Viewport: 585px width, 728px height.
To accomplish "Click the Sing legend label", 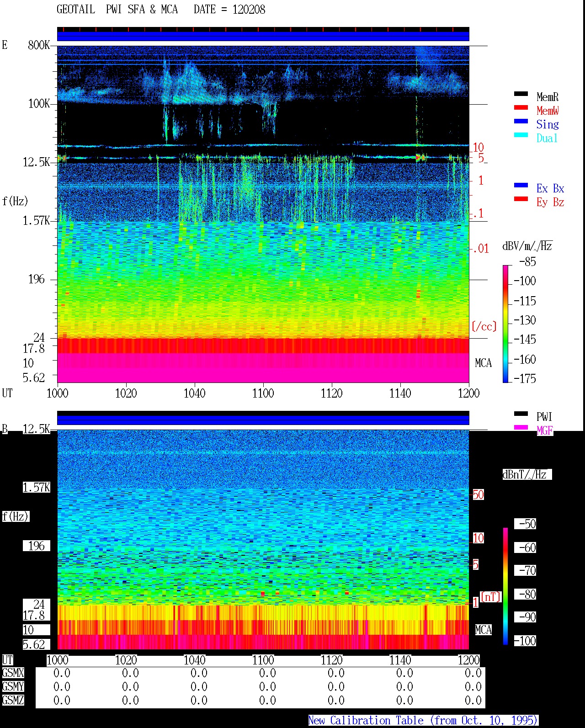I will point(548,124).
